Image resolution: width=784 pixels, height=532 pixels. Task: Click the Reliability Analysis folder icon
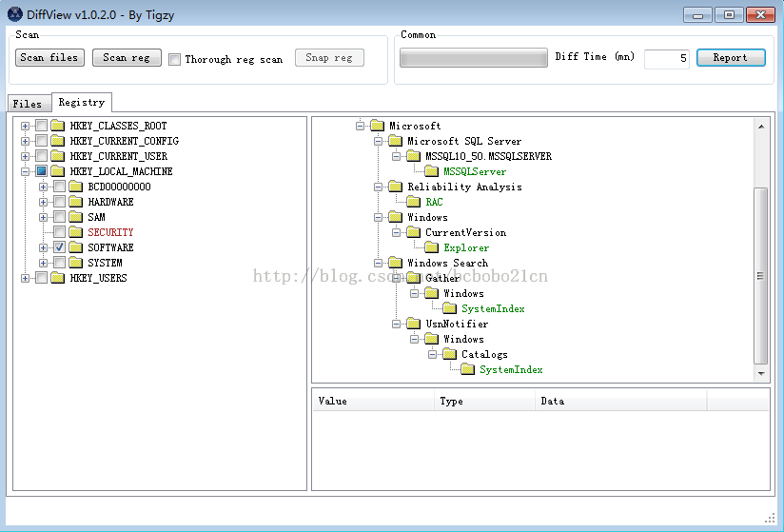395,187
